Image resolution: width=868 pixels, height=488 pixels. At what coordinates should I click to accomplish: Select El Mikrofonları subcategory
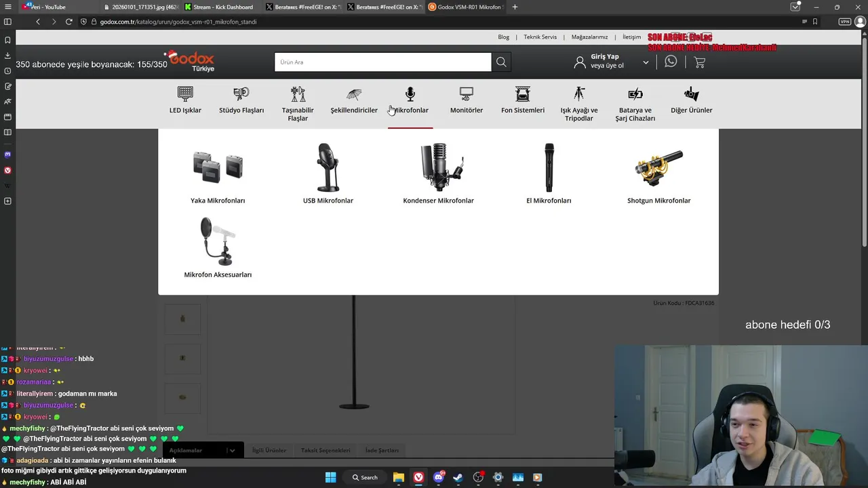click(549, 173)
